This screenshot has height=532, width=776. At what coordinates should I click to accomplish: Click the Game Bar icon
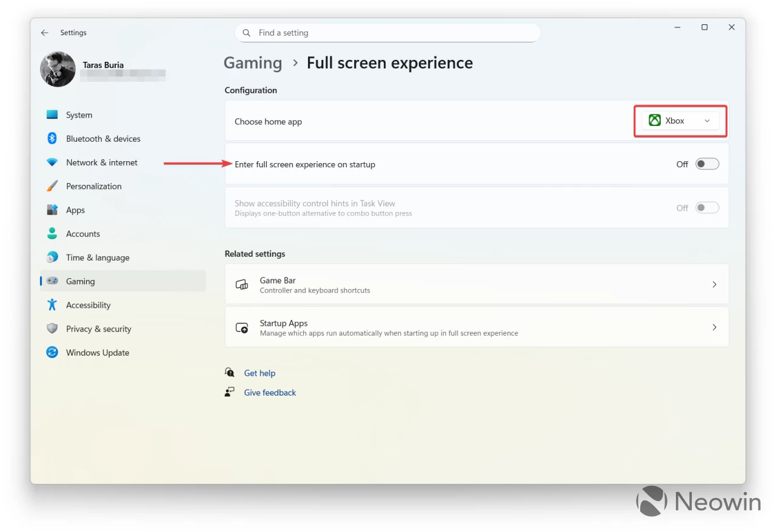point(242,285)
